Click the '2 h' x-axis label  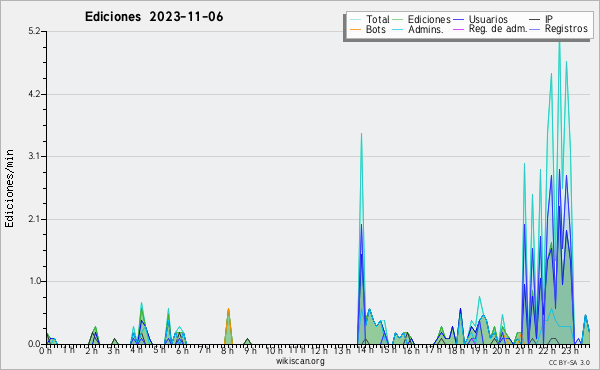[91, 351]
